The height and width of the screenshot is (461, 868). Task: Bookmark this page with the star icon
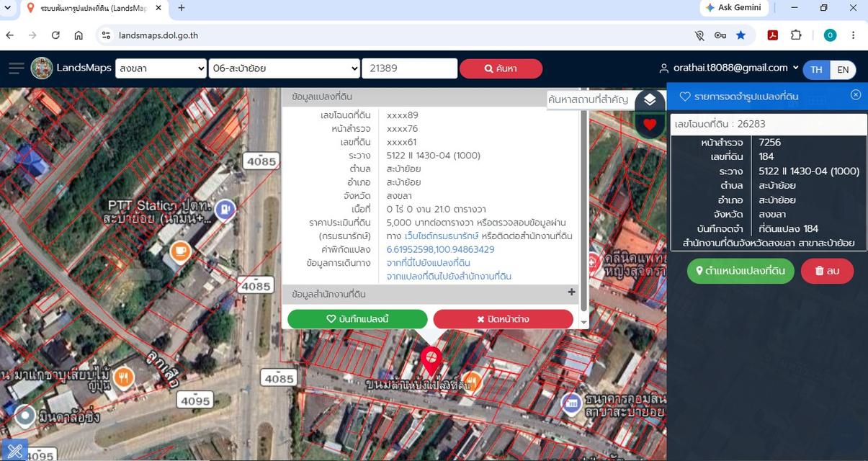(741, 35)
